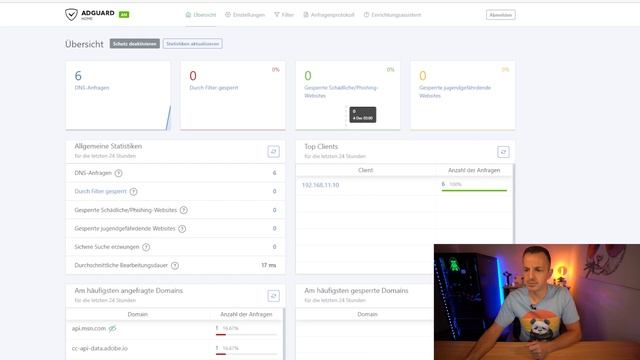Image resolution: width=640 pixels, height=360 pixels.
Task: Click the Am häufigsten gesperrte Domains heading
Action: [x=356, y=291]
